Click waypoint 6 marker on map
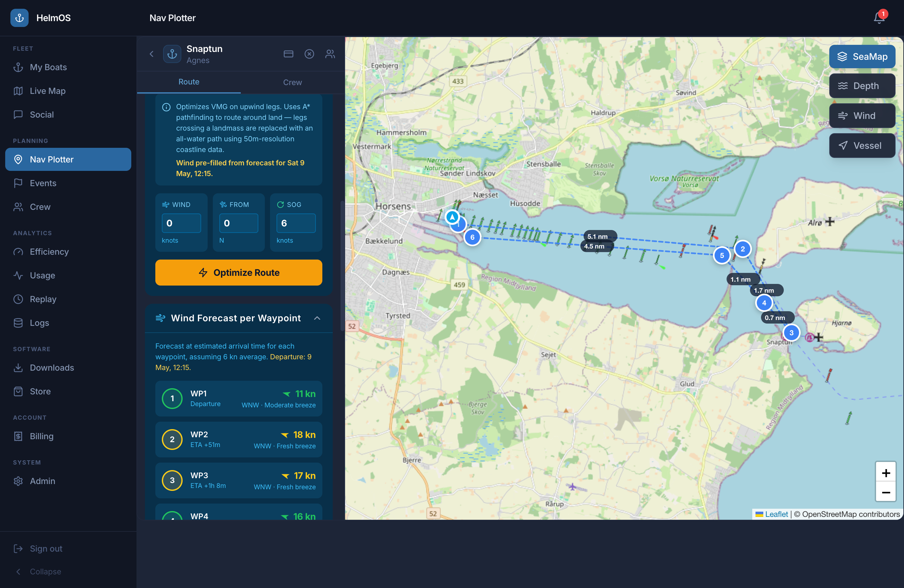 click(x=472, y=237)
